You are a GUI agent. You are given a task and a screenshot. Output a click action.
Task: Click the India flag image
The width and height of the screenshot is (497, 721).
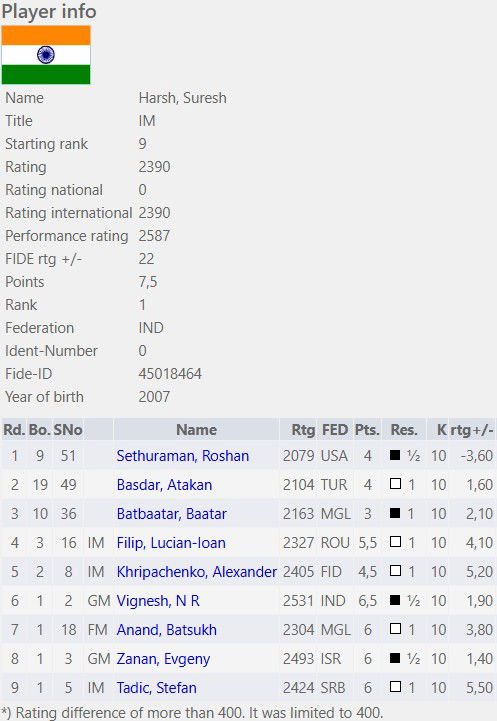point(46,55)
